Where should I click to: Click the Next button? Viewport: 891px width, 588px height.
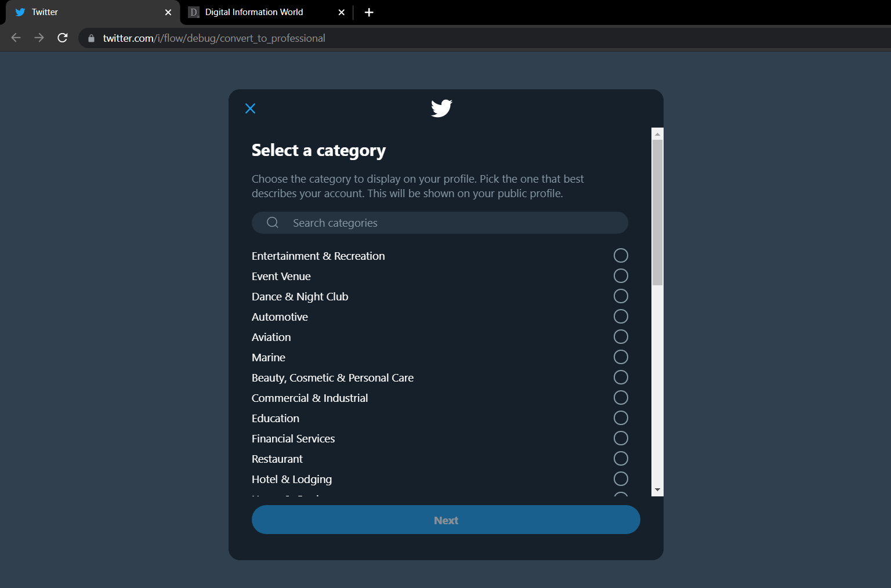click(445, 520)
